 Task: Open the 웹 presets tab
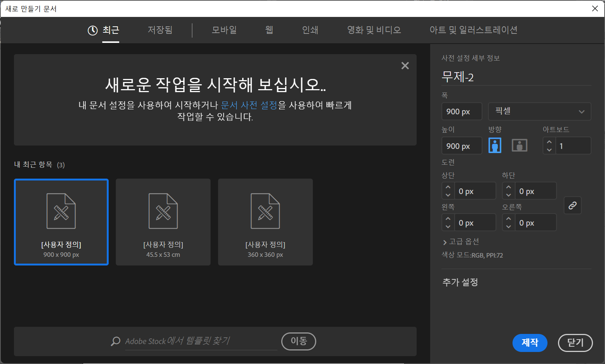point(269,30)
